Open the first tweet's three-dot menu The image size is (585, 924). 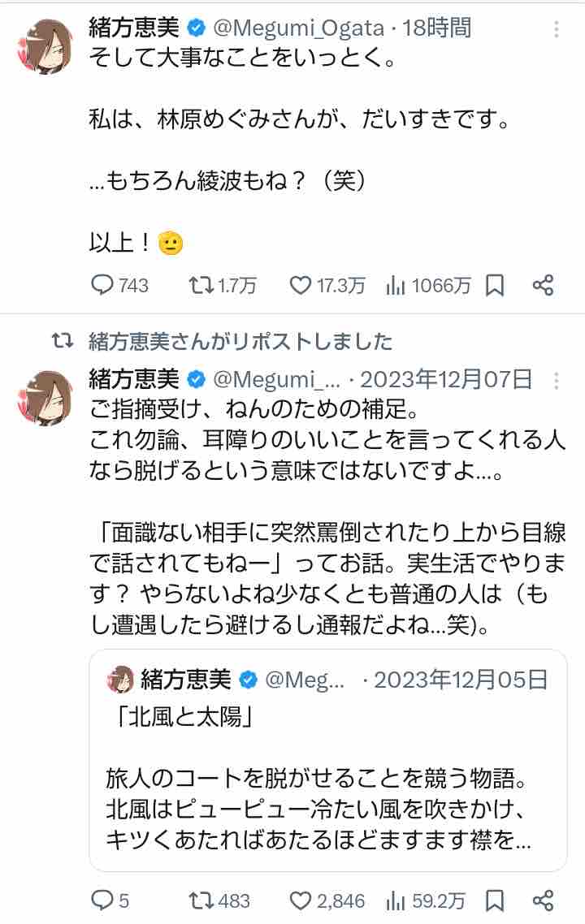click(557, 30)
